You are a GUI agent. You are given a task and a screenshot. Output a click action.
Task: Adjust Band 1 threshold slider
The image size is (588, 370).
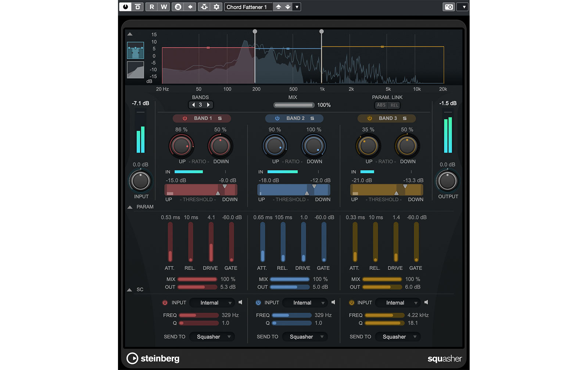(201, 190)
